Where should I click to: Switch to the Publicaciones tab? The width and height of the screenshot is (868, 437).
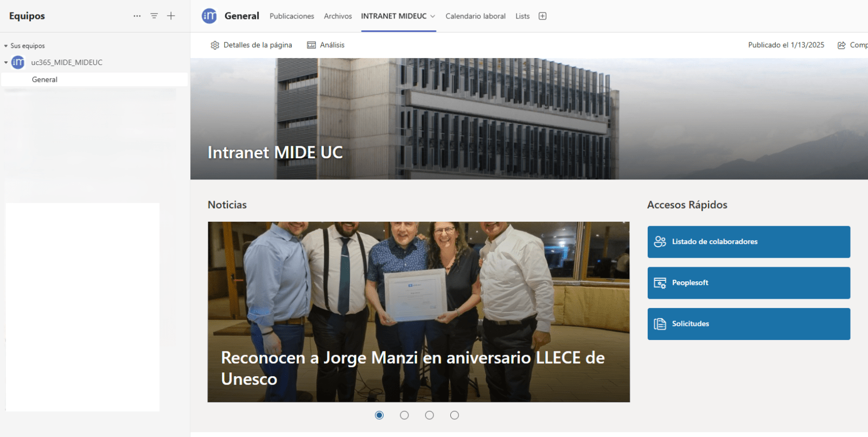[292, 16]
